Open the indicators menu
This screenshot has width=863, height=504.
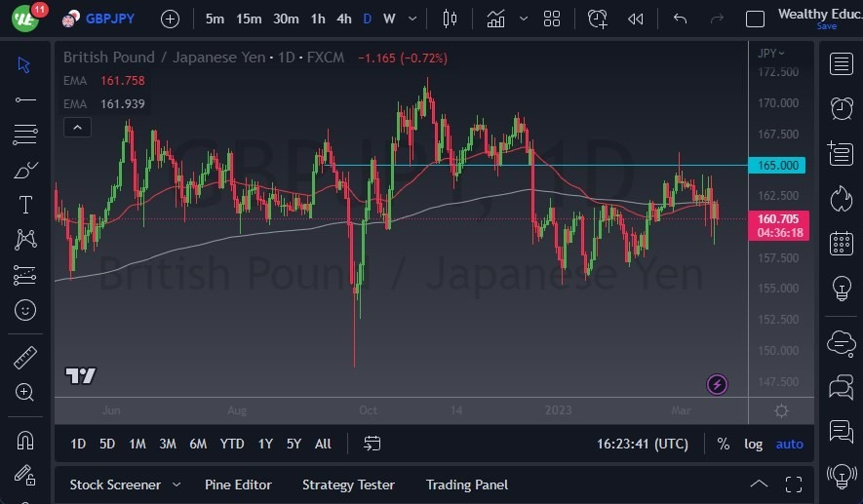click(x=495, y=19)
